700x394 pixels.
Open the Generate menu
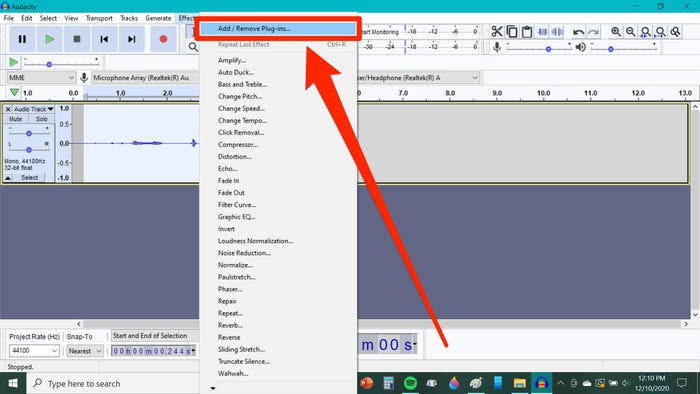point(158,18)
